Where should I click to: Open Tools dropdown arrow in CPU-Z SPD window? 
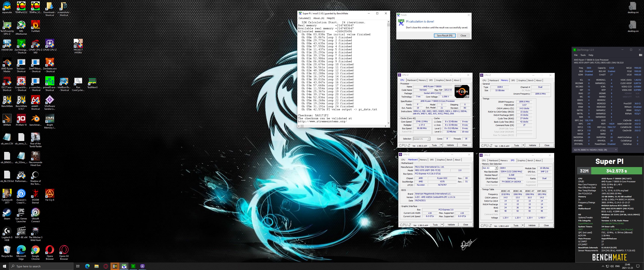pos(523,225)
